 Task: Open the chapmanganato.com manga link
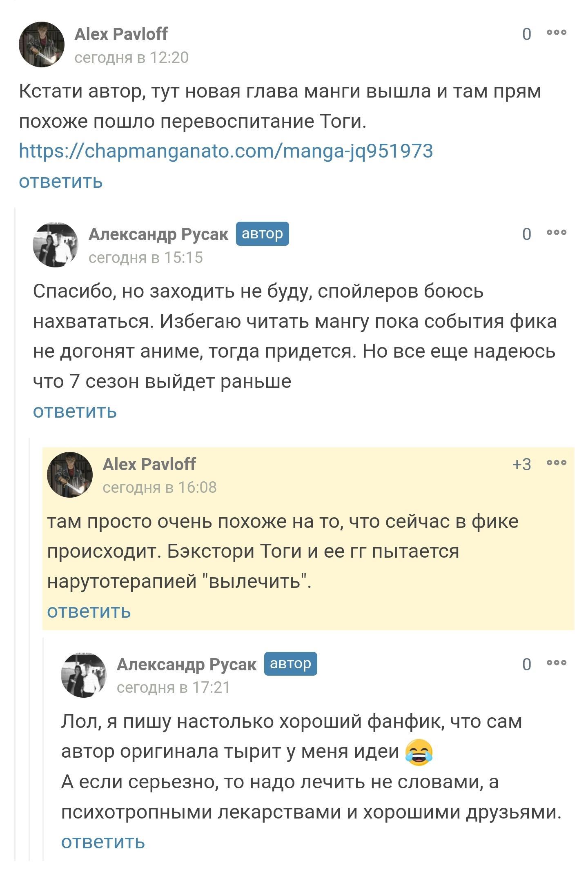coord(226,151)
